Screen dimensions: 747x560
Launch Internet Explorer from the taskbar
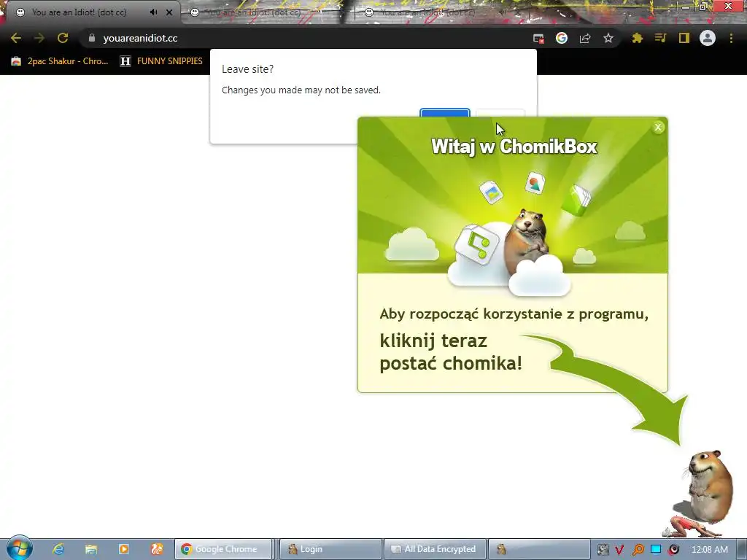58,549
